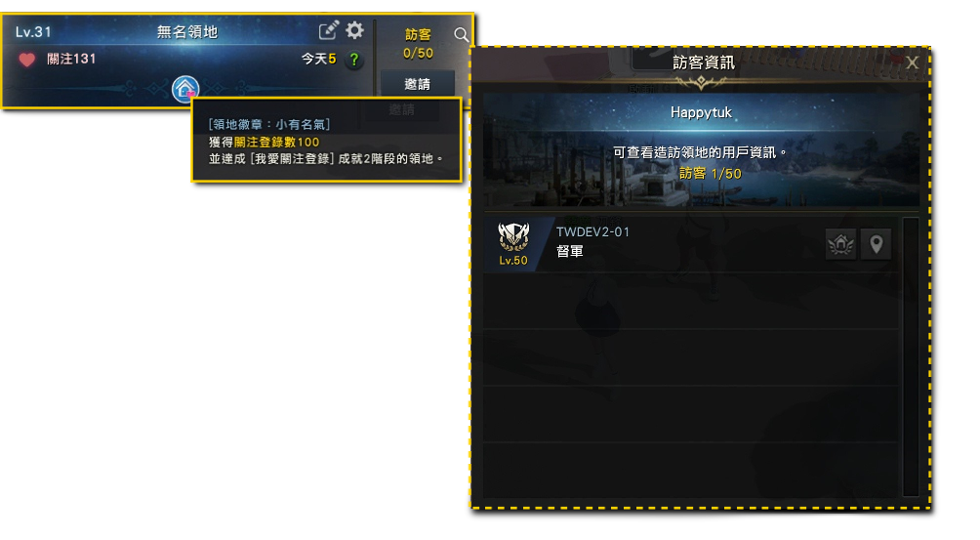Click the red heart follow icon
The image size is (980, 540).
tap(27, 60)
